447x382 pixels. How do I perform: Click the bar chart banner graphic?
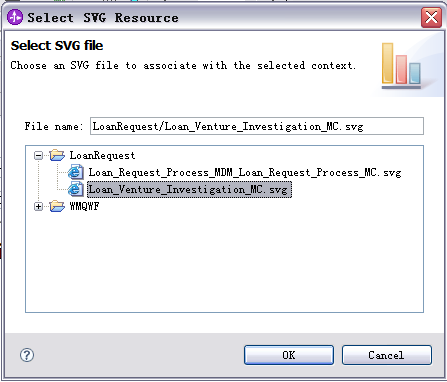pos(401,65)
